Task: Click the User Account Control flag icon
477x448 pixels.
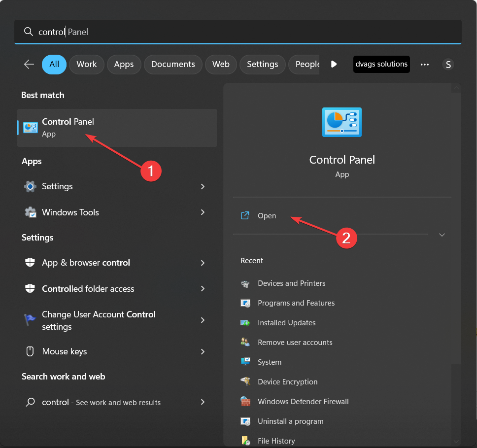Action: pos(30,319)
